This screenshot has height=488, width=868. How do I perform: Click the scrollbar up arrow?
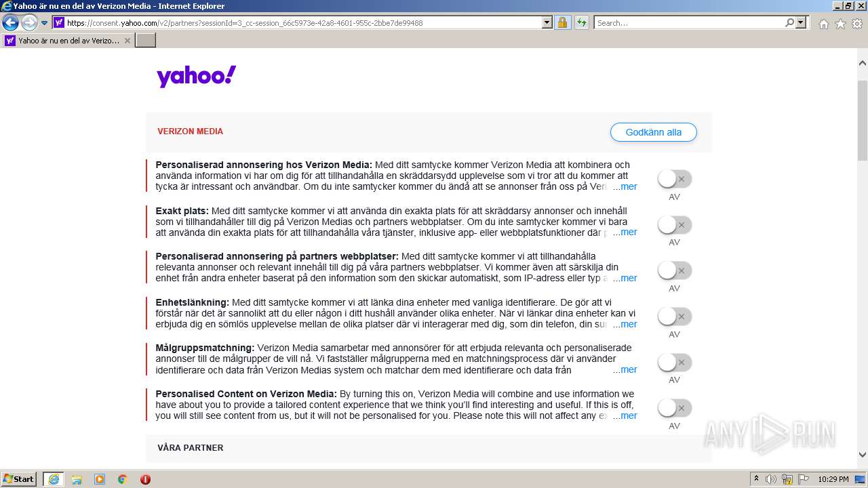[862, 63]
